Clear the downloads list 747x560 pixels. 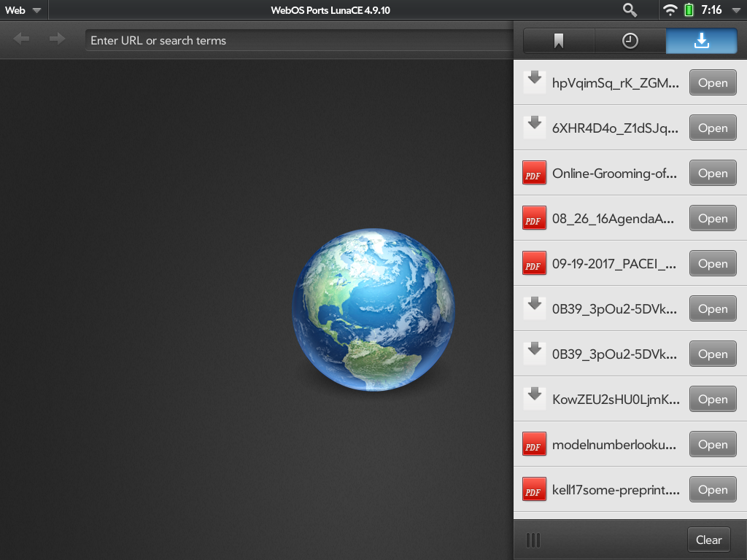coord(709,540)
